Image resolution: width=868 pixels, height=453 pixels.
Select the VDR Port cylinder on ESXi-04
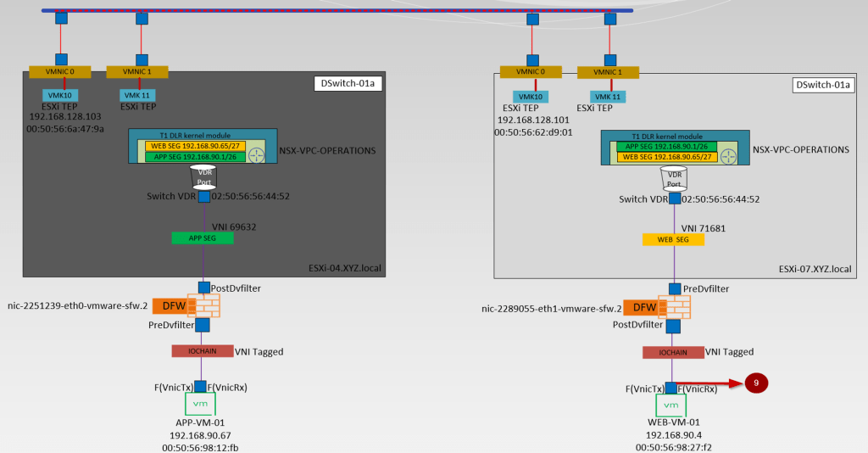click(x=204, y=176)
